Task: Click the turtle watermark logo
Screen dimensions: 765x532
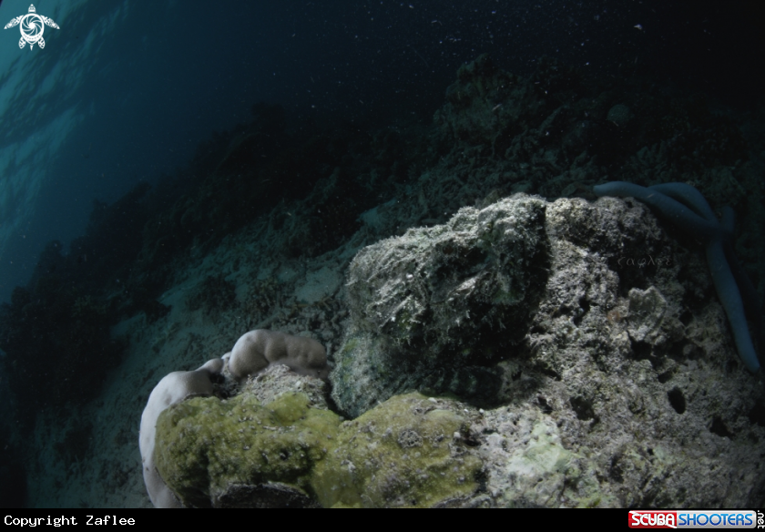Action: [31, 26]
